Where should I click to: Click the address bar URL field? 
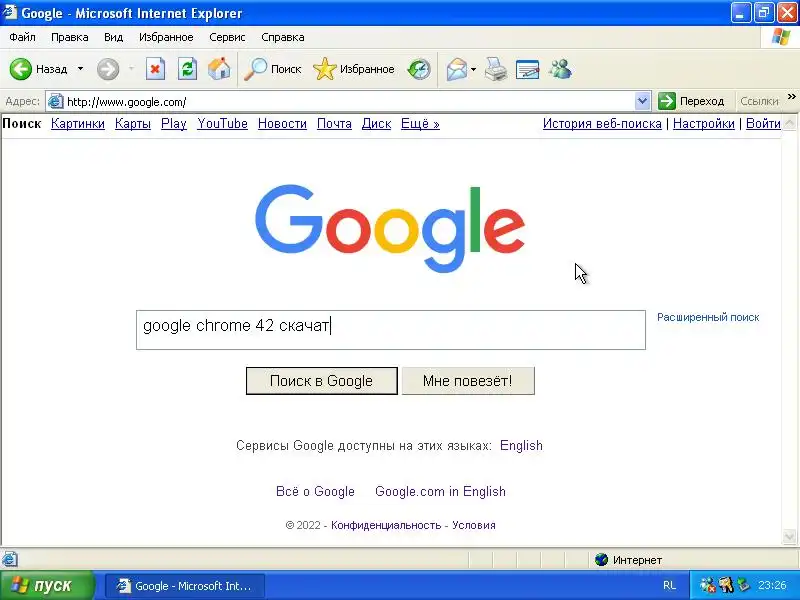pos(349,102)
